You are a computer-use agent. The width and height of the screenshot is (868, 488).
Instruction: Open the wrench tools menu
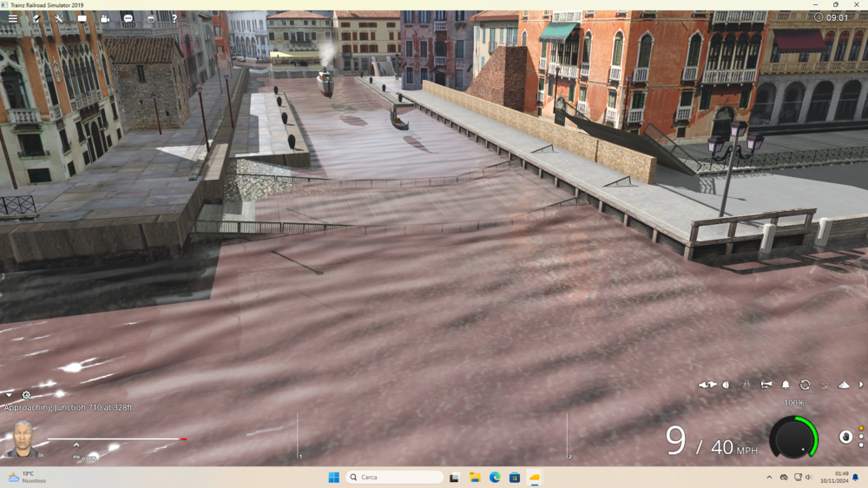(x=59, y=18)
